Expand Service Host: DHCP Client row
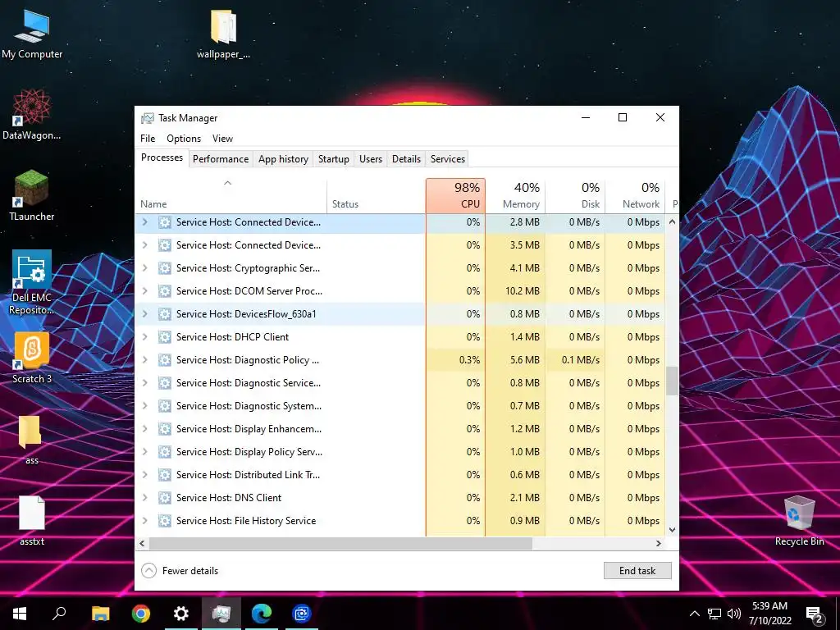 tap(144, 337)
